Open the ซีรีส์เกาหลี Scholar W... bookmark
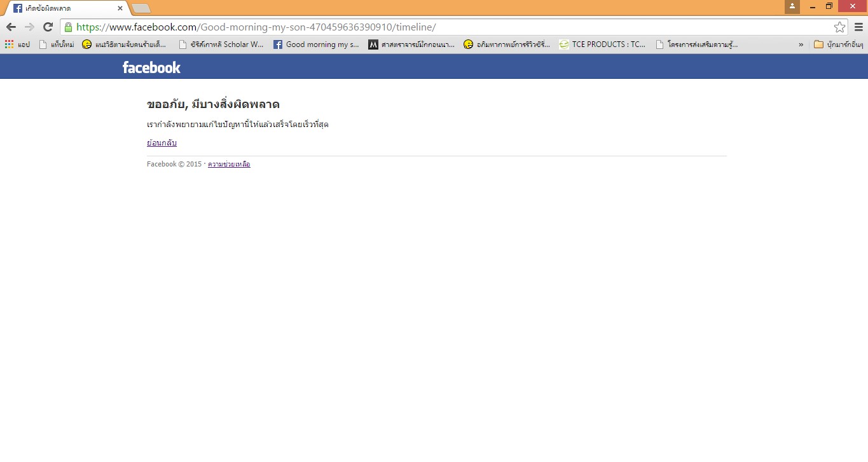 click(x=221, y=44)
